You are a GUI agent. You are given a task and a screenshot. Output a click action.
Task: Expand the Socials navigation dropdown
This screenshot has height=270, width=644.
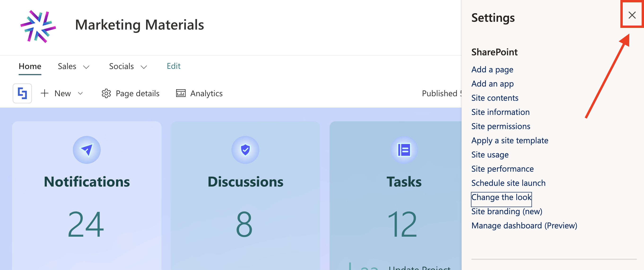click(144, 67)
